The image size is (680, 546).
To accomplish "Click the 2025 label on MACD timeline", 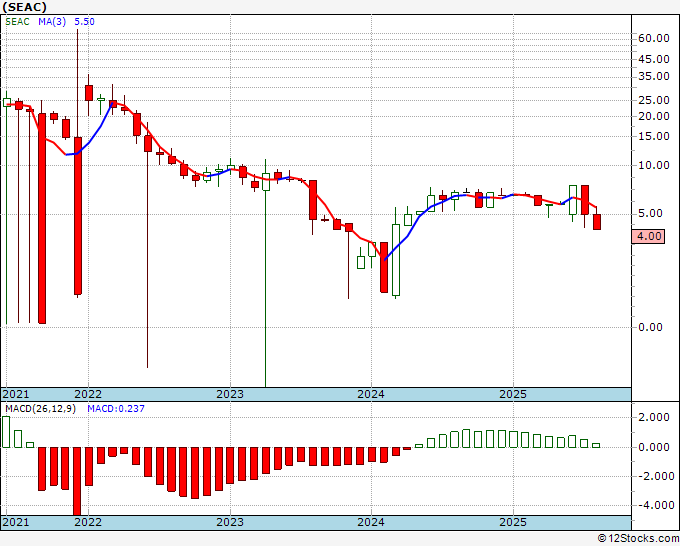I will (x=513, y=522).
